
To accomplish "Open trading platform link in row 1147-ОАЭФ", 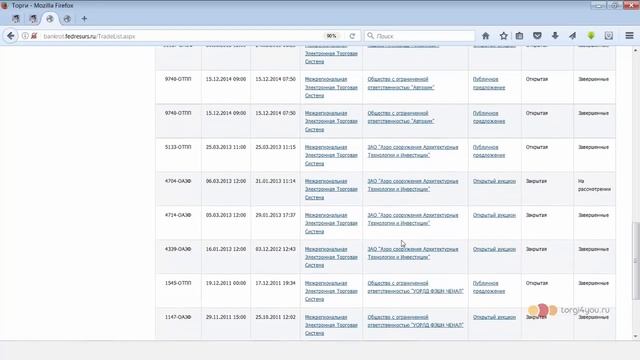I will pyautogui.click(x=331, y=325).
